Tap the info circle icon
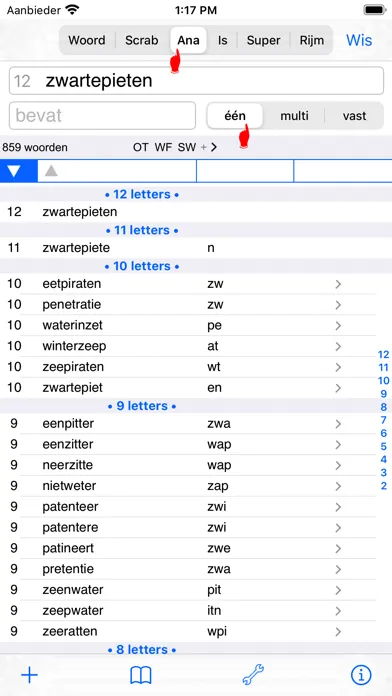Viewport: 392px width, 696px height. 361,675
